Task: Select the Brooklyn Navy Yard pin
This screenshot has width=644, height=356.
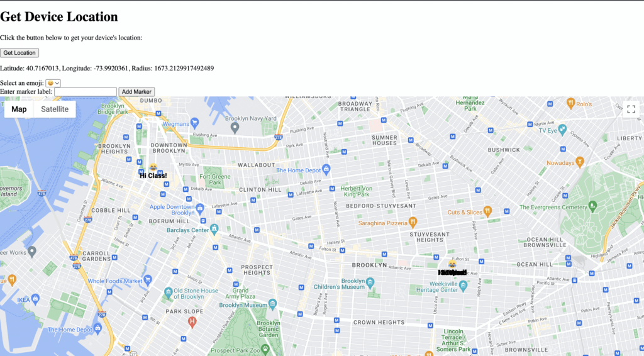Action: [235, 128]
